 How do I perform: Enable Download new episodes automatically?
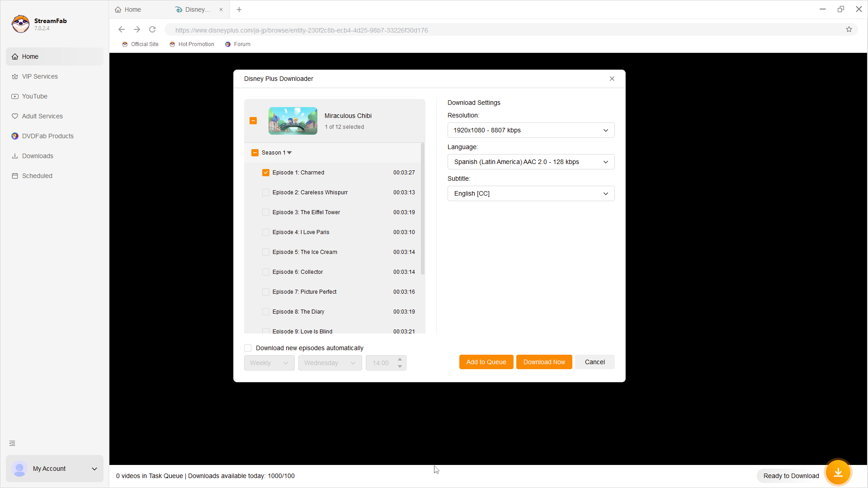click(248, 348)
